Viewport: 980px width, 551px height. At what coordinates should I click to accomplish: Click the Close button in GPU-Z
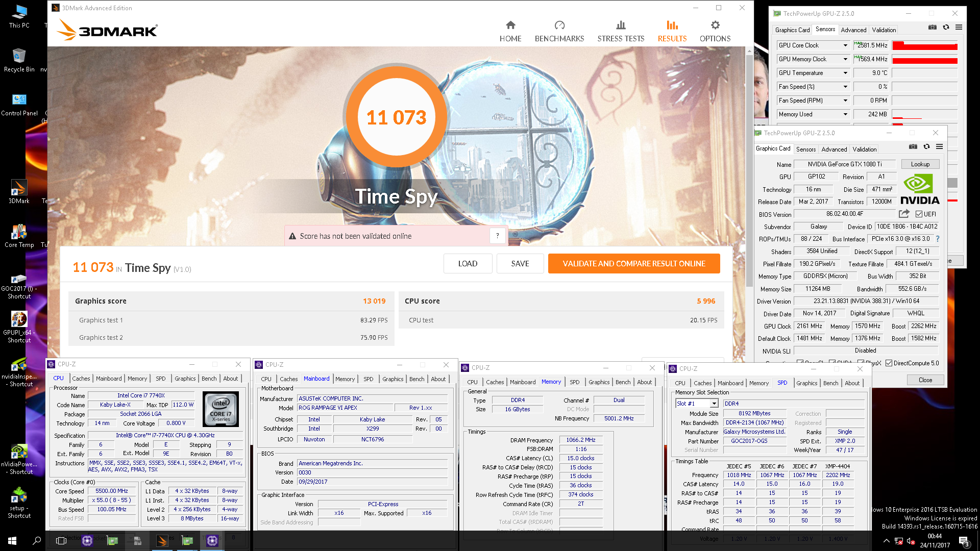point(925,380)
